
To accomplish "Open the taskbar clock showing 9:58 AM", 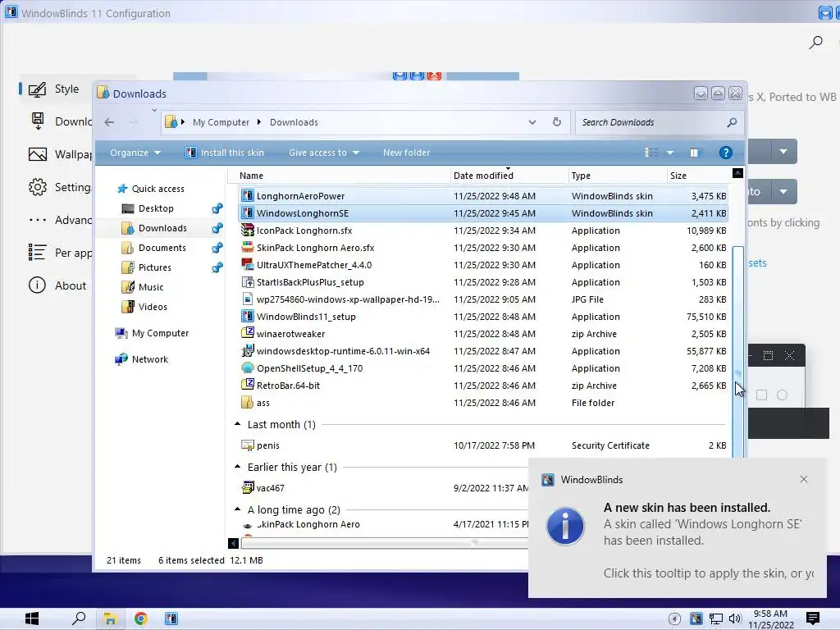I will click(x=770, y=619).
